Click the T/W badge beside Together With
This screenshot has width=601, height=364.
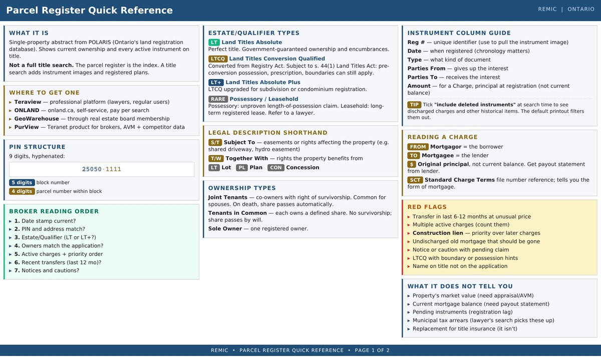(x=216, y=159)
